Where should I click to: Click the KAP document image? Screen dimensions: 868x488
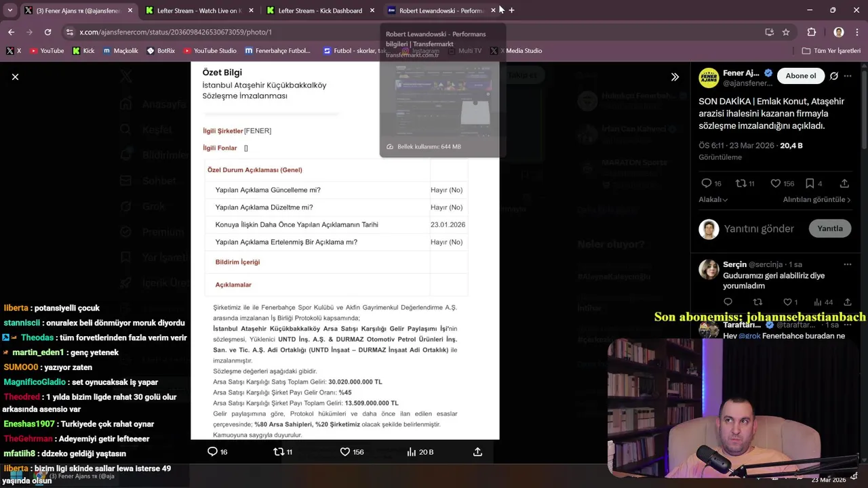click(345, 251)
